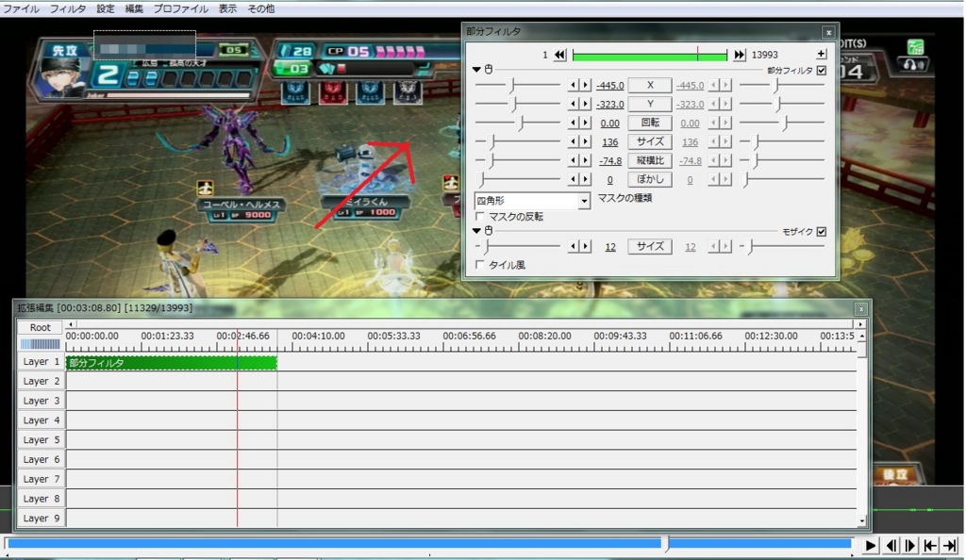The width and height of the screenshot is (966, 560).
Task: Step back one frame
Action: 891,546
